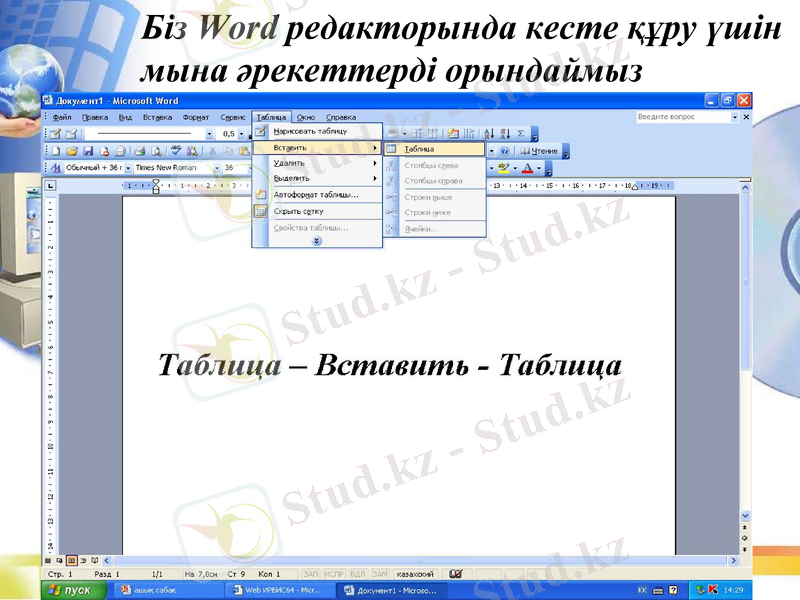Click the Open document icon
This screenshot has height=600, width=800.
tap(71, 150)
